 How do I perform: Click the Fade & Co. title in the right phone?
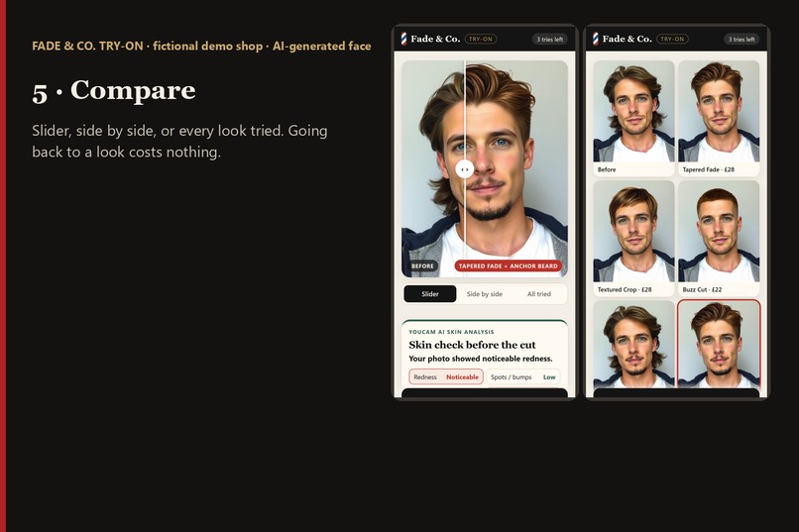[x=627, y=39]
